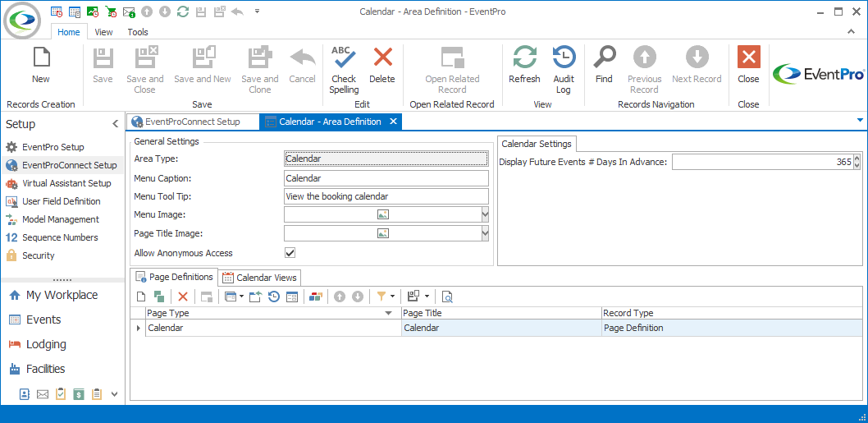Open Security in the sidebar
868x423 pixels.
[x=39, y=255]
